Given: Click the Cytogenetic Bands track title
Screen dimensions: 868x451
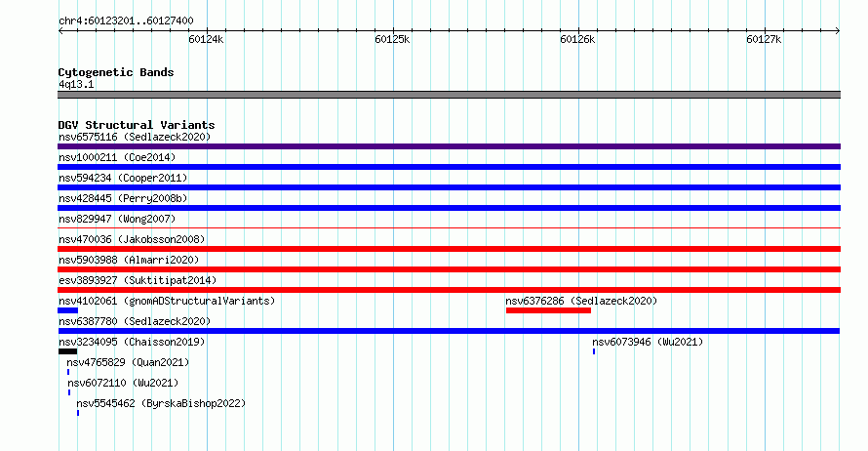Looking at the screenshot, I should pyautogui.click(x=116, y=72).
